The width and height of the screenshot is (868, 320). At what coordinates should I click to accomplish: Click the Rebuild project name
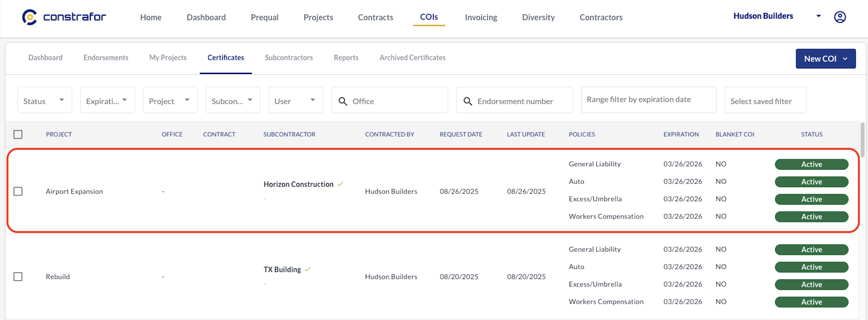(58, 277)
